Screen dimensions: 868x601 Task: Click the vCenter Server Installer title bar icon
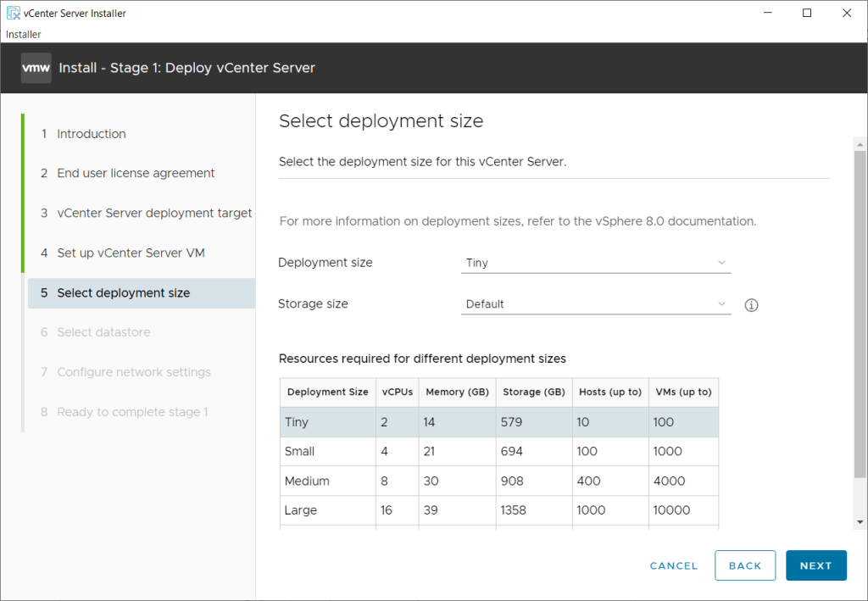point(14,14)
